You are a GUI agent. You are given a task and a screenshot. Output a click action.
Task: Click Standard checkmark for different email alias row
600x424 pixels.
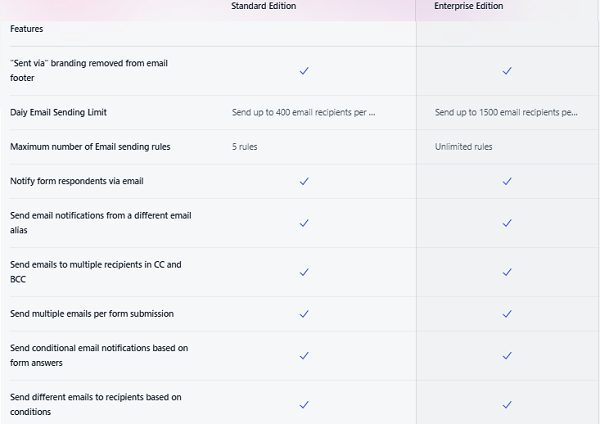tap(304, 223)
